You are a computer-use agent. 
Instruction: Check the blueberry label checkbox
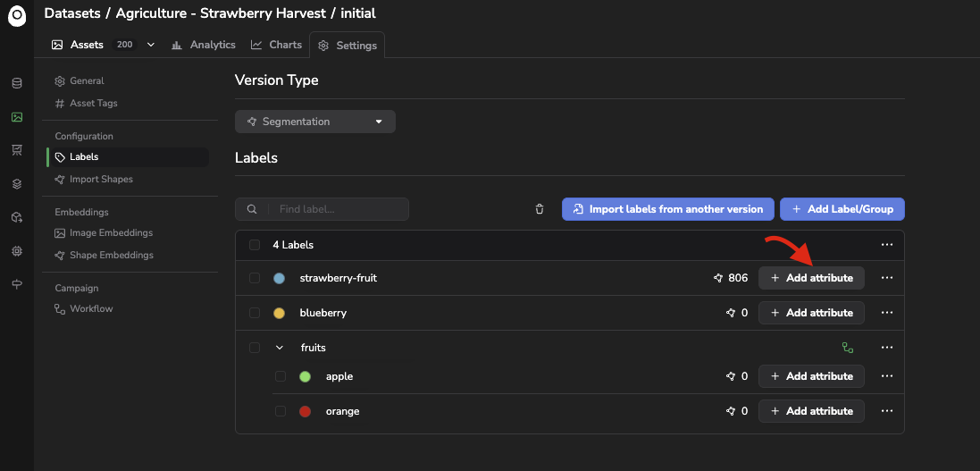[x=255, y=313]
